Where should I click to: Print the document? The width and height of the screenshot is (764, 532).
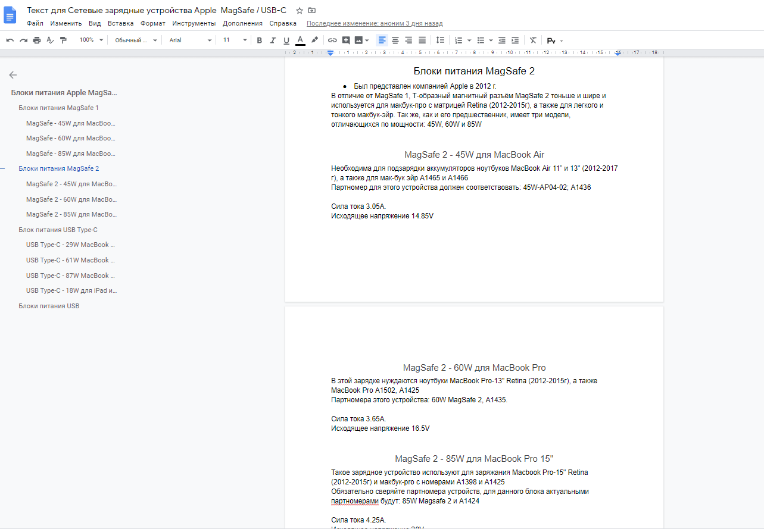click(37, 40)
